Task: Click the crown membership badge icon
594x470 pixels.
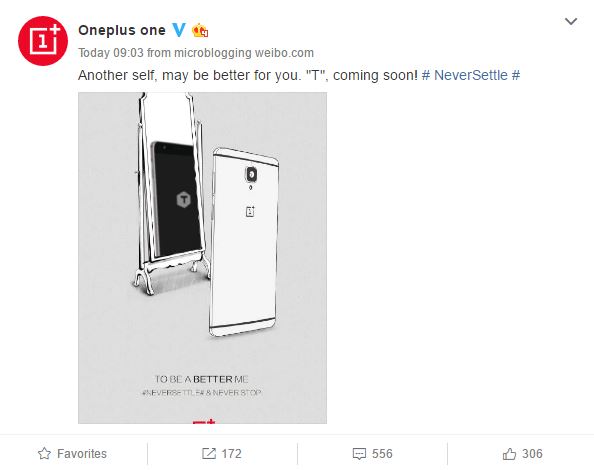Action: pos(200,30)
